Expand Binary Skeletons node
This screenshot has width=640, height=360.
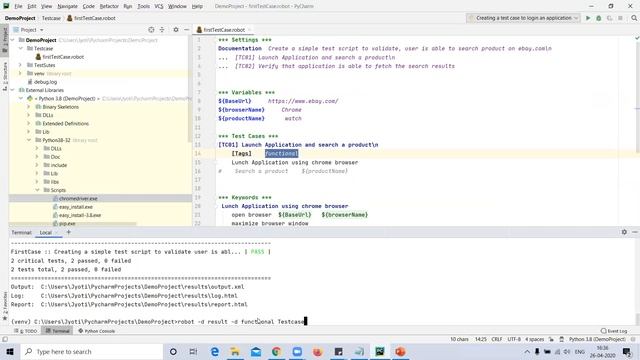point(29,107)
